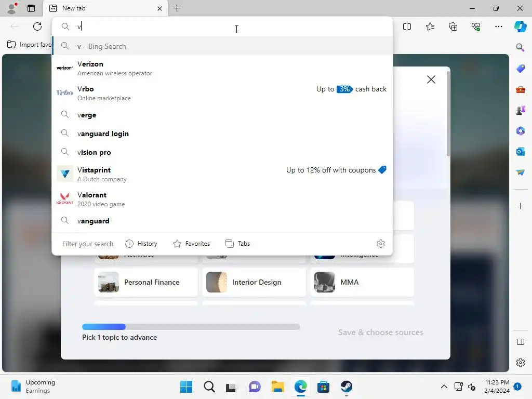Open Collections toolbar icon

pyautogui.click(x=453, y=26)
